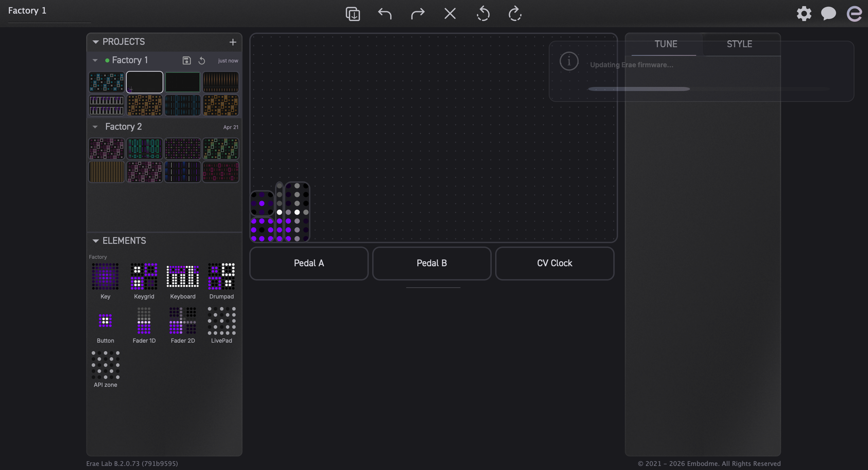The image size is (868, 470).
Task: Click the "Apr 21" date label
Action: [231, 127]
